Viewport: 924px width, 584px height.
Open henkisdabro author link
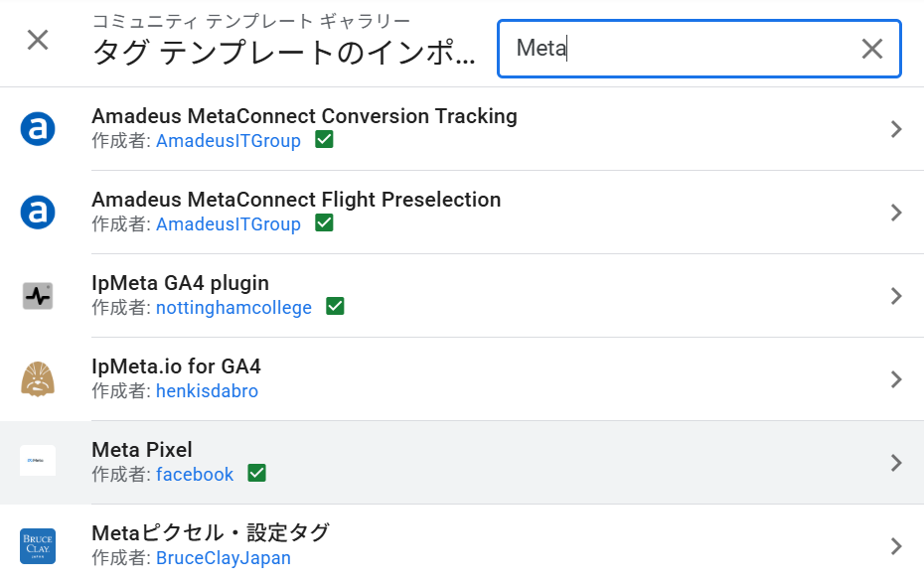coord(207,391)
